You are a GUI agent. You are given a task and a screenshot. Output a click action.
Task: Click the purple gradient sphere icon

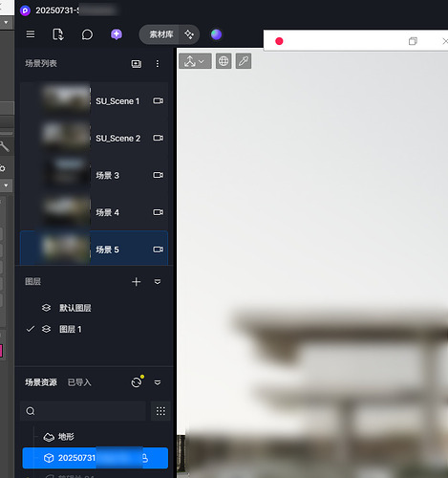click(x=216, y=34)
